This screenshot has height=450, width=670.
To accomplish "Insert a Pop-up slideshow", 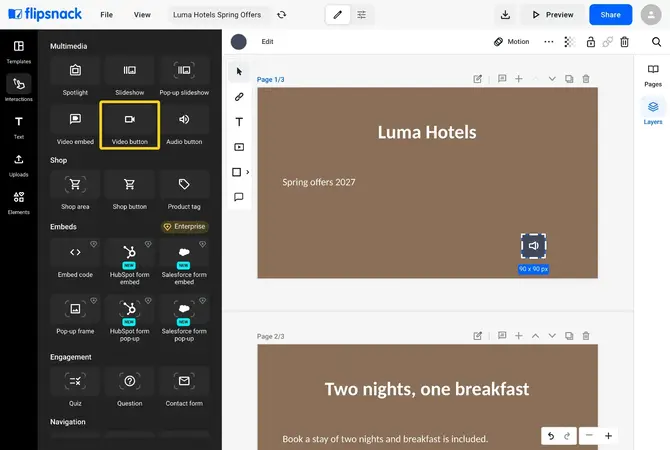I will [x=184, y=77].
